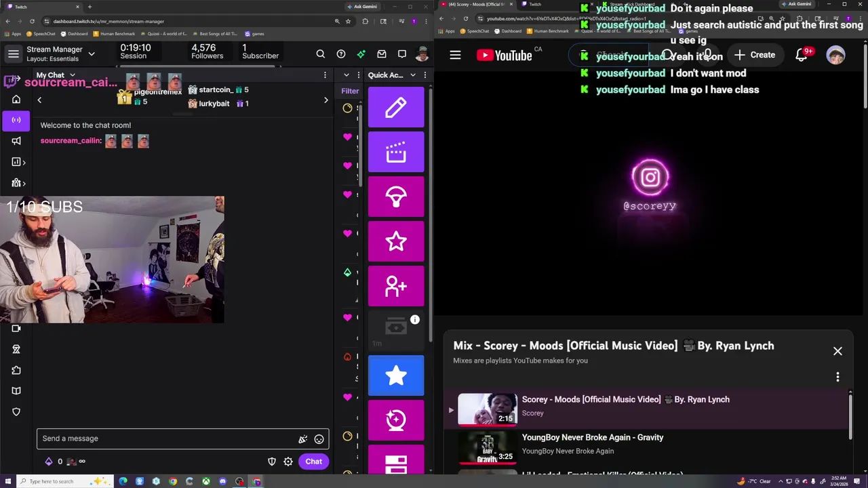This screenshot has width=868, height=488.
Task: Click the green sparkle icon in Twitch header
Action: 361,54
